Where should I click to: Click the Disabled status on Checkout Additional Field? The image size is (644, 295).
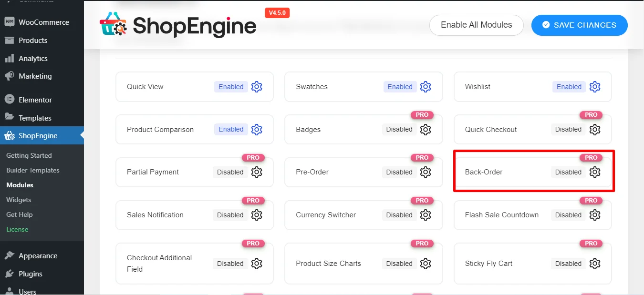coord(230,264)
